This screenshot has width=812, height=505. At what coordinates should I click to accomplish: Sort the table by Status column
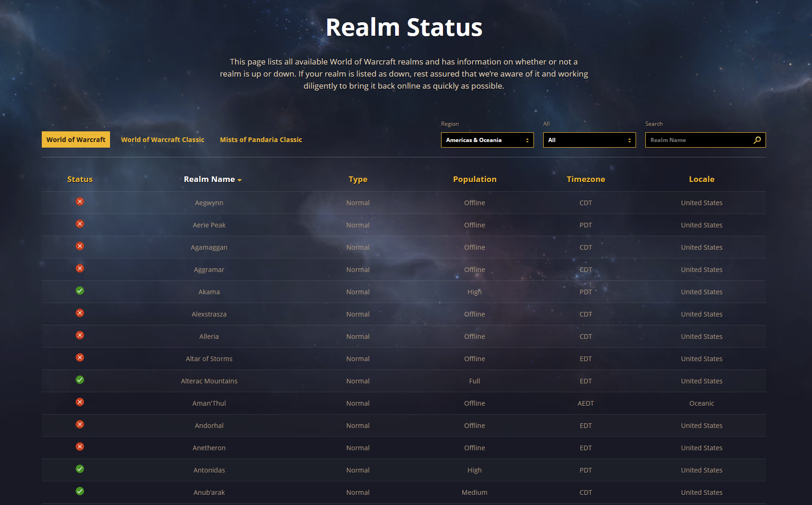80,179
